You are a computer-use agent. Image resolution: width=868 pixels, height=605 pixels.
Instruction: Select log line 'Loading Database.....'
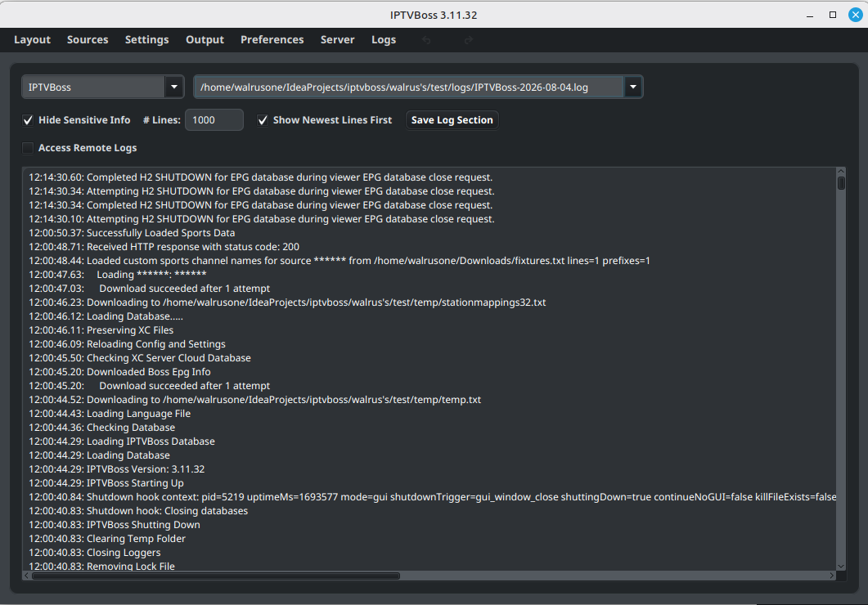point(106,316)
